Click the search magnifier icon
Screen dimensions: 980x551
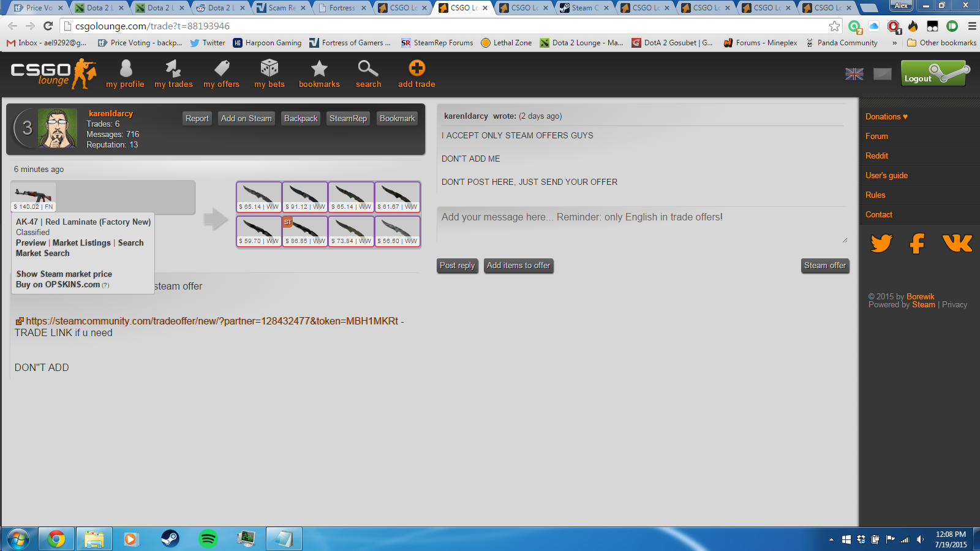368,69
